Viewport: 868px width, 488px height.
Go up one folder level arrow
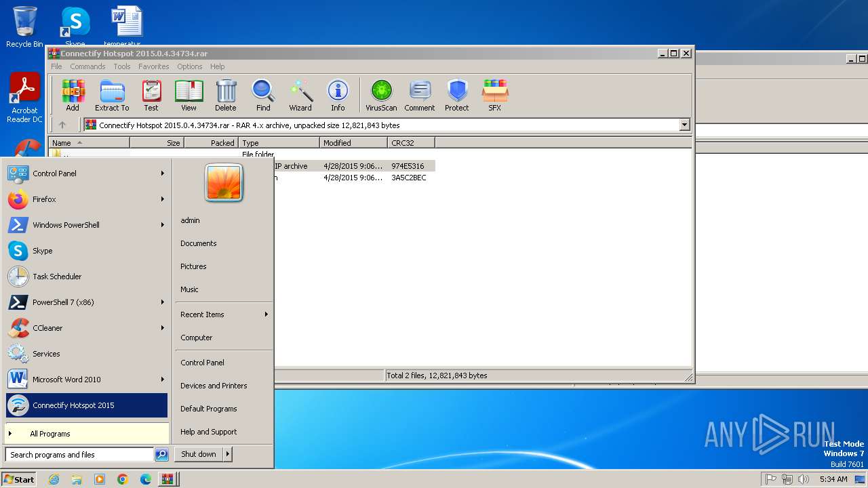point(62,125)
